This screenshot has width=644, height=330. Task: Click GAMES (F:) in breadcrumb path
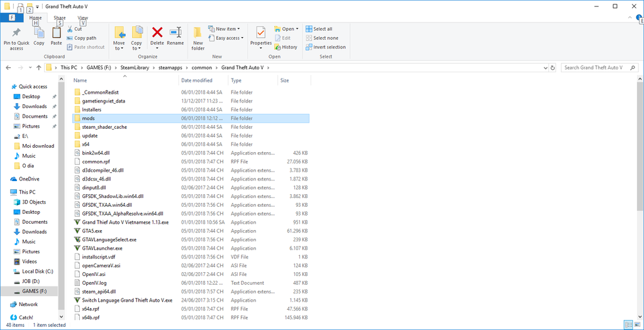99,68
